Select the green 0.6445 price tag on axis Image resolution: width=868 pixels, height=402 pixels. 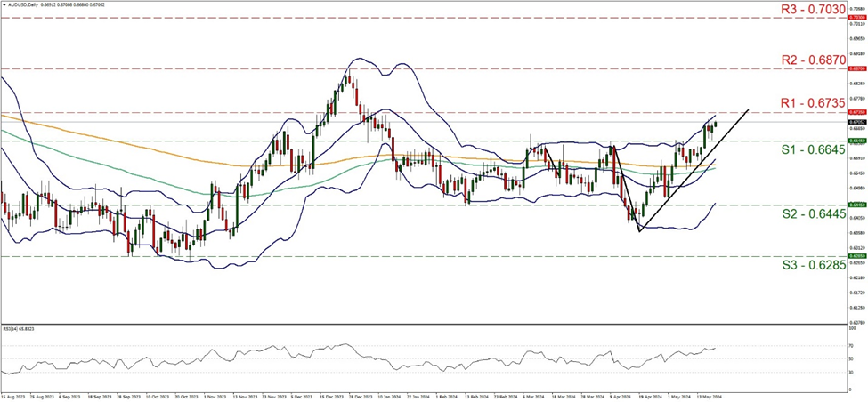coord(856,205)
